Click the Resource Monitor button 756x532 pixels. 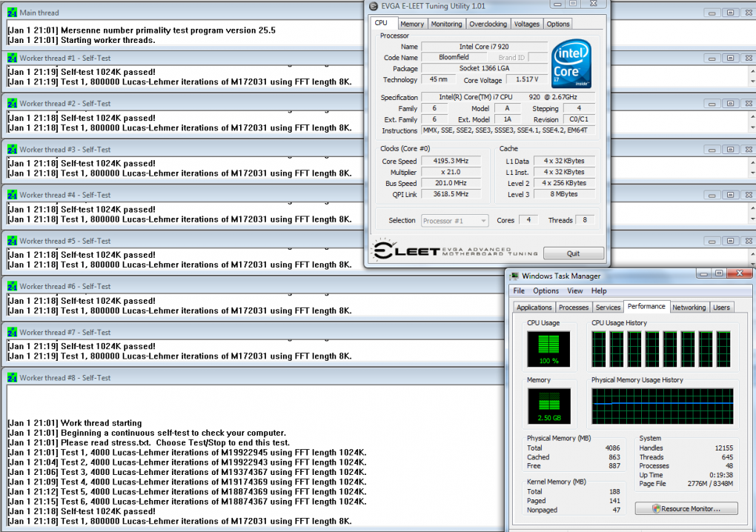tap(686, 509)
